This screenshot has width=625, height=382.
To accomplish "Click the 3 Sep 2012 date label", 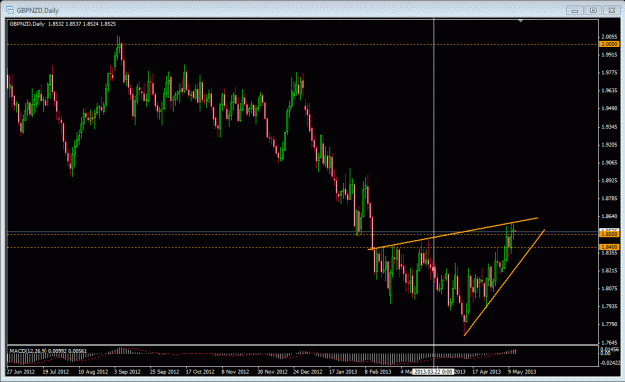I will 127,372.
